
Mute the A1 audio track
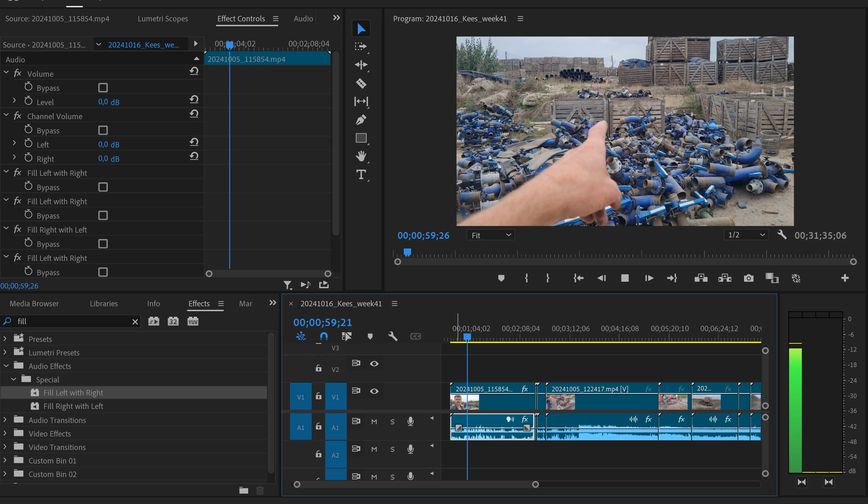pos(374,422)
